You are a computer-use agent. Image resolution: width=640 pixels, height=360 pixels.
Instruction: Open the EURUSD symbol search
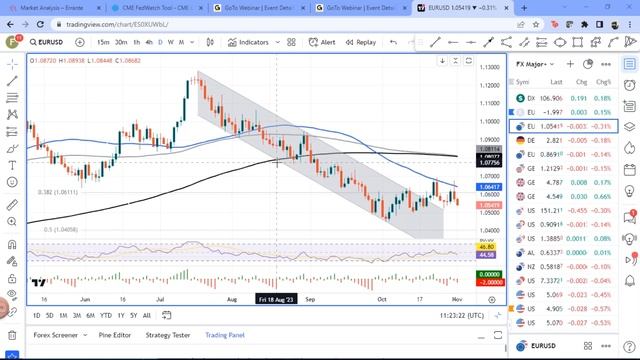click(x=47, y=42)
